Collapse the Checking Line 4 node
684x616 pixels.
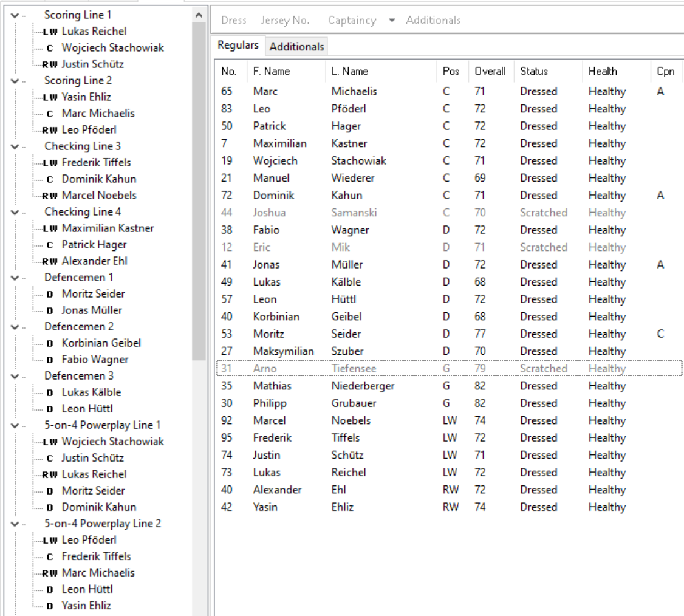click(x=15, y=212)
